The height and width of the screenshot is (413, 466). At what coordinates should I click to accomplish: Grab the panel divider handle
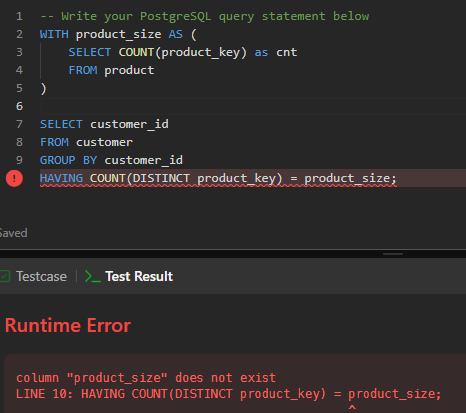click(393, 254)
